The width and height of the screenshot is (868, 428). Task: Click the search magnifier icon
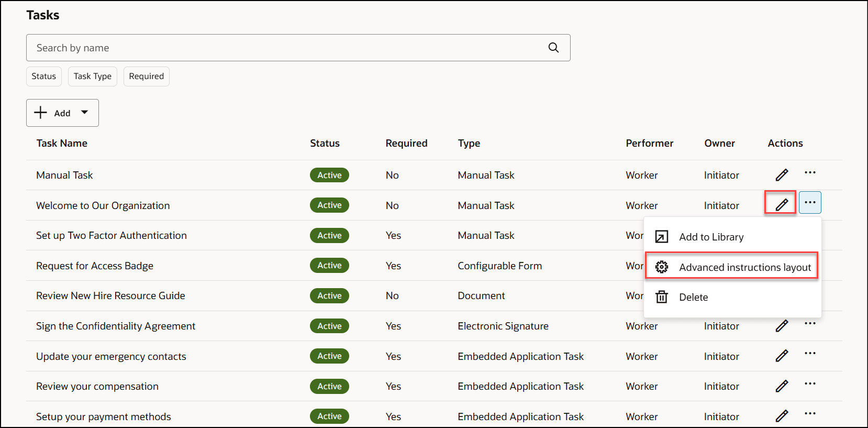(553, 48)
